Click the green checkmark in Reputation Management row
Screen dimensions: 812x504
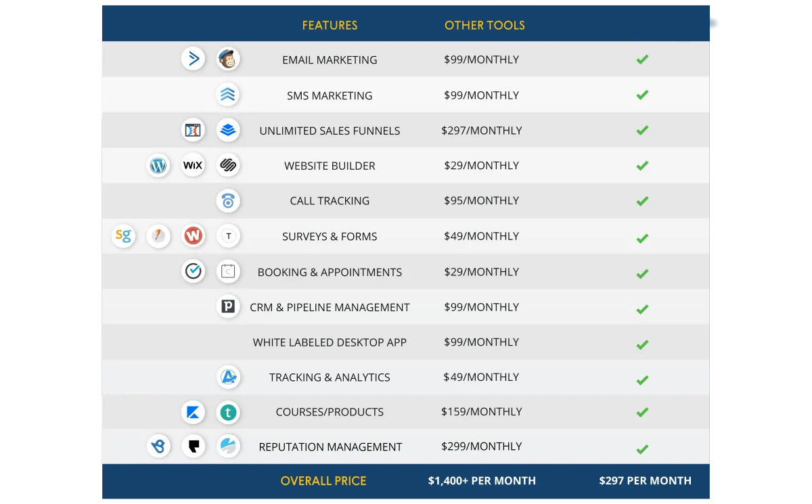tap(642, 449)
